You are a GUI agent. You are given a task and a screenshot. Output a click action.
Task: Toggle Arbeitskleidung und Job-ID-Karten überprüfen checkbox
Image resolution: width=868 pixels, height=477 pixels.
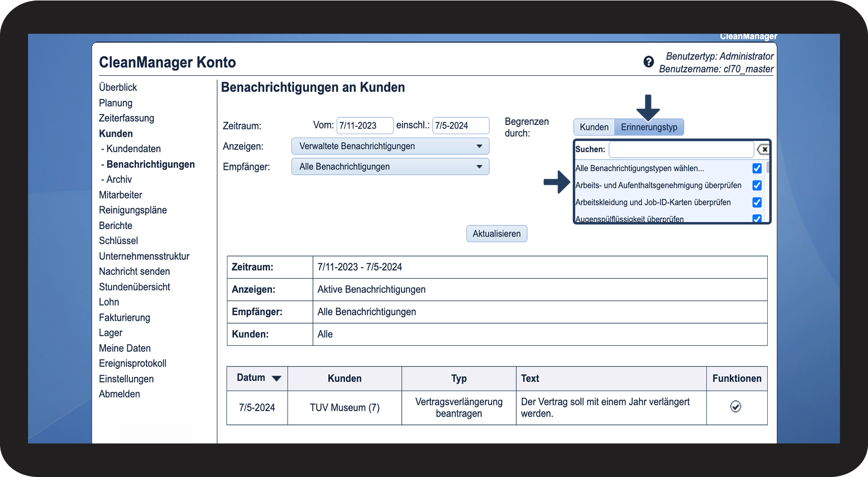click(x=757, y=202)
